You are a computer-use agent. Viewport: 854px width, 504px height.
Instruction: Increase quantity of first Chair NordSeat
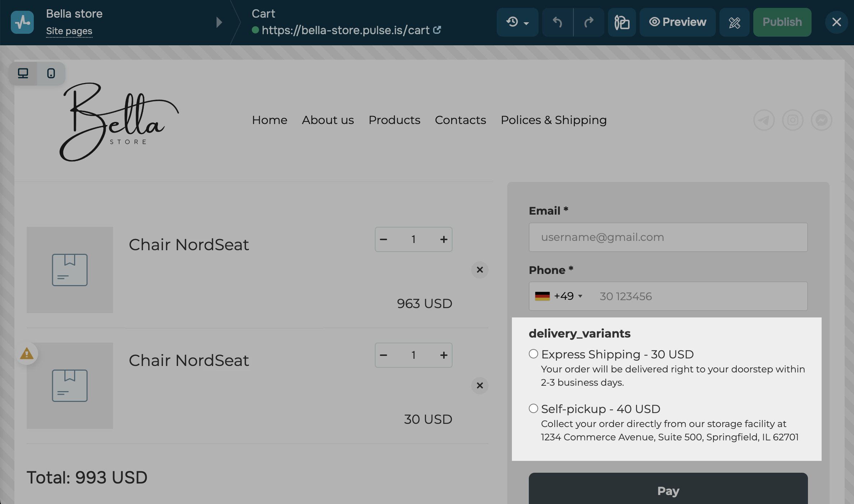444,239
